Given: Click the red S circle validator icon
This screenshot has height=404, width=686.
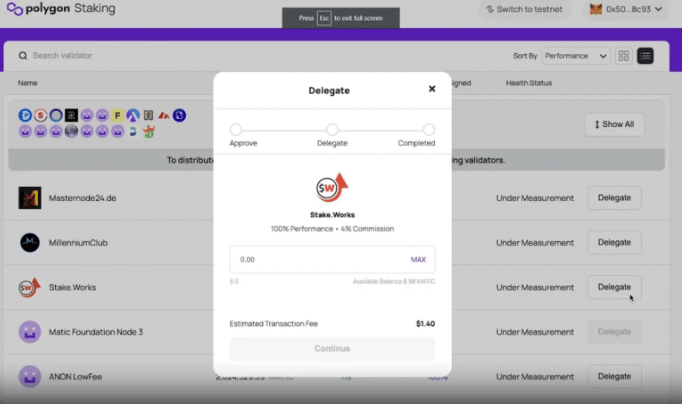Looking at the screenshot, I should (41, 115).
